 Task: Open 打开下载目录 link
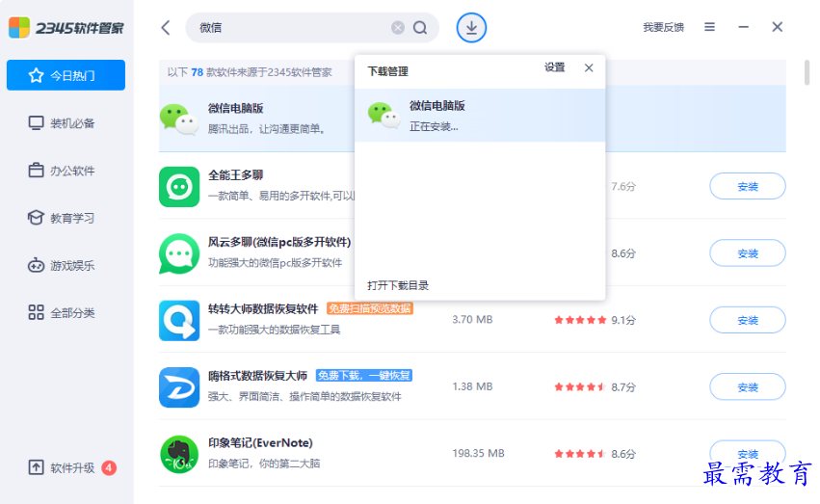[x=398, y=285]
